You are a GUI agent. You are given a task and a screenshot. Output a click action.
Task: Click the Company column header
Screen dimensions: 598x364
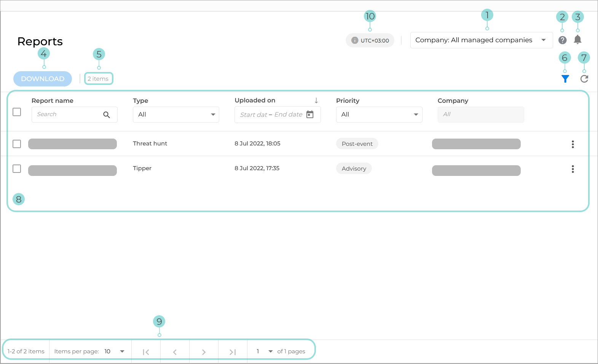pyautogui.click(x=453, y=101)
